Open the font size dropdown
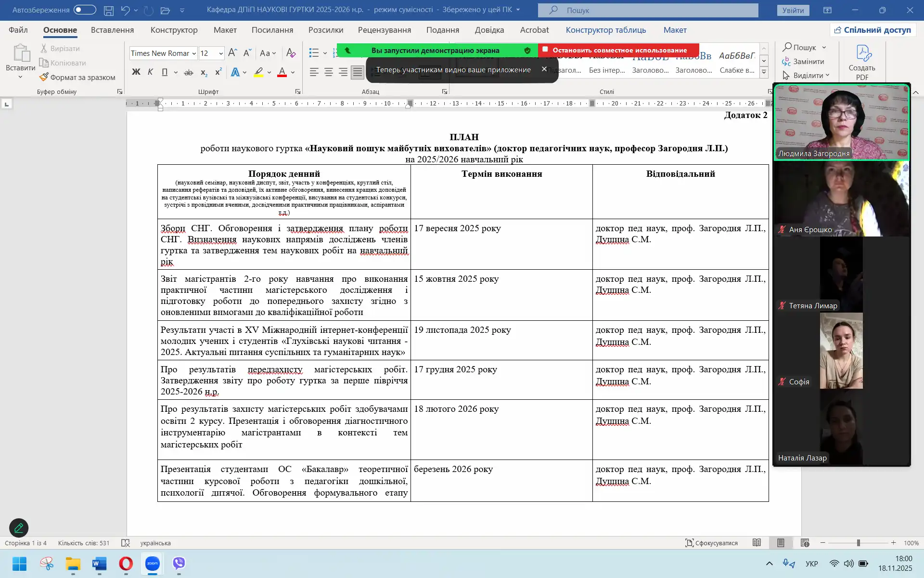Image resolution: width=924 pixels, height=578 pixels. click(221, 53)
